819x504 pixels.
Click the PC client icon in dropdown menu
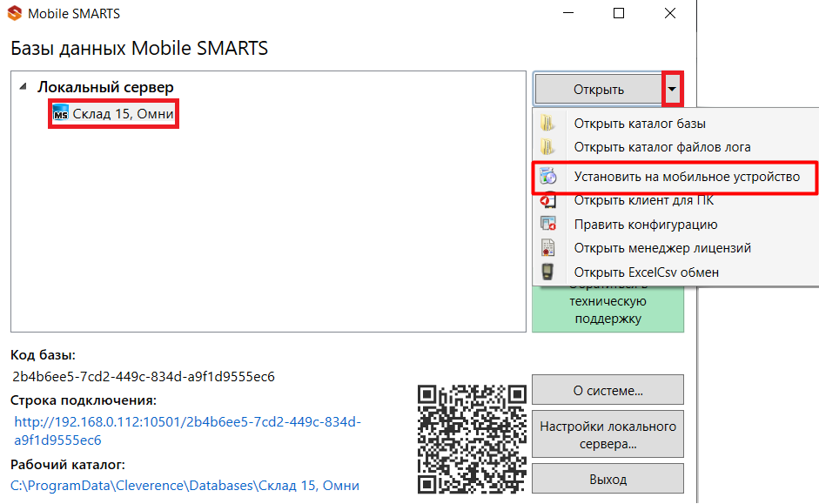coord(548,200)
